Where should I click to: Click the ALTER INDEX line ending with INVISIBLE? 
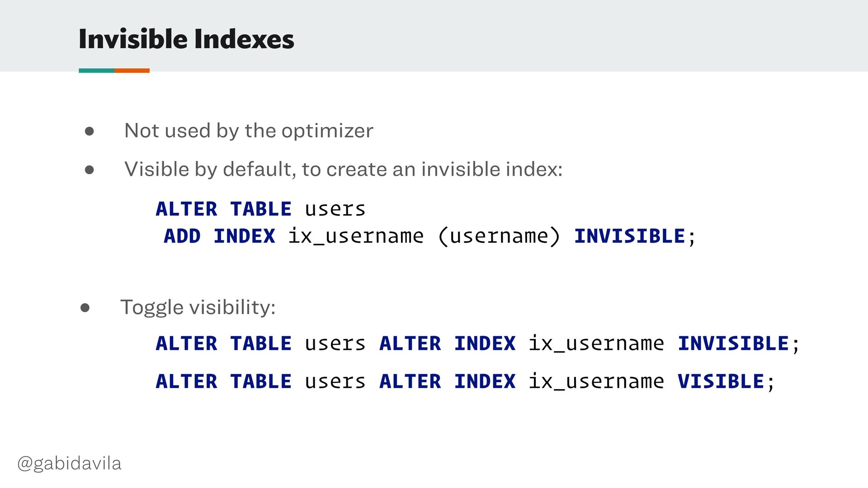(477, 343)
